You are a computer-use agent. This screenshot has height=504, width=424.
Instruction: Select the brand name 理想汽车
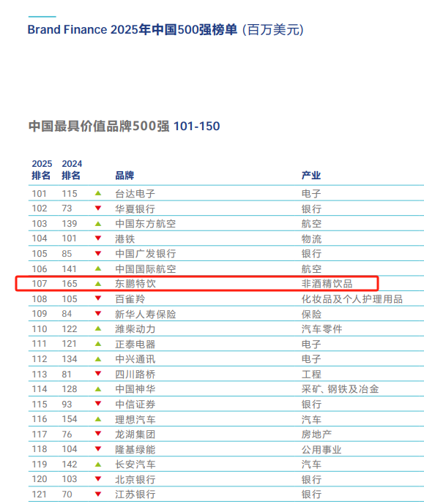click(x=135, y=419)
